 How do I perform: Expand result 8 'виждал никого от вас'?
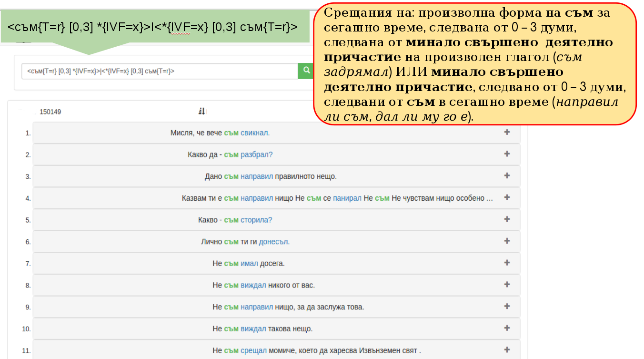tap(507, 285)
